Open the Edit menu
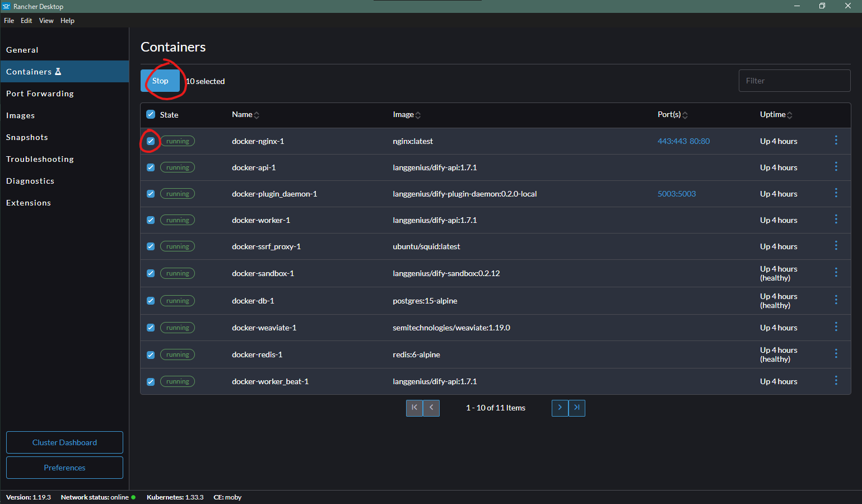862x504 pixels. click(26, 21)
